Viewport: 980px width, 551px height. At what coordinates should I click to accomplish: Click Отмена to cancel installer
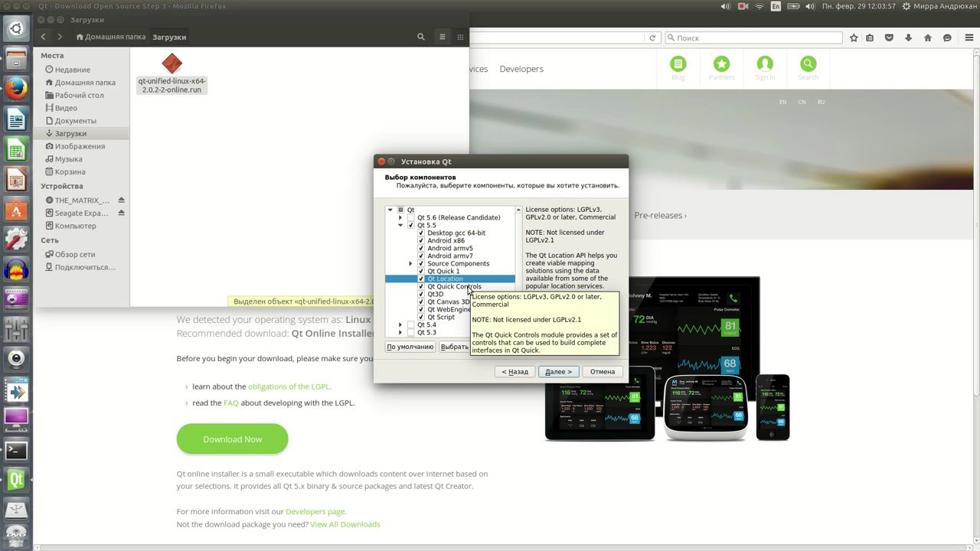click(x=603, y=372)
